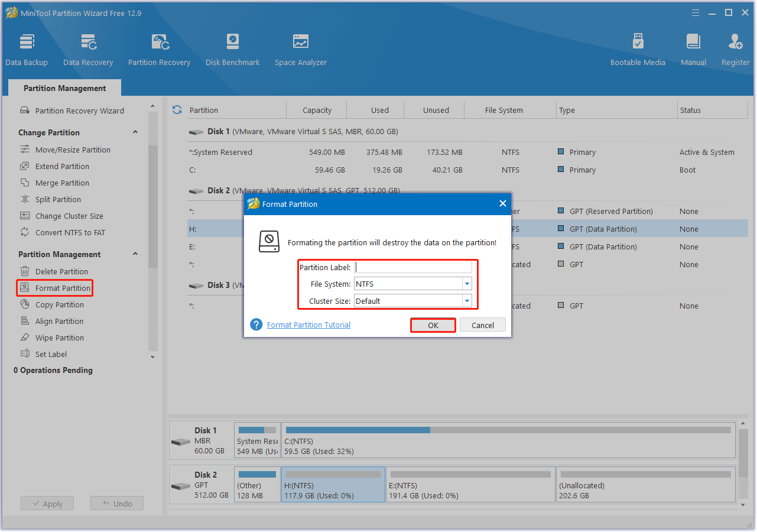The width and height of the screenshot is (757, 532).
Task: Open Partition Recovery tool
Action: click(160, 50)
